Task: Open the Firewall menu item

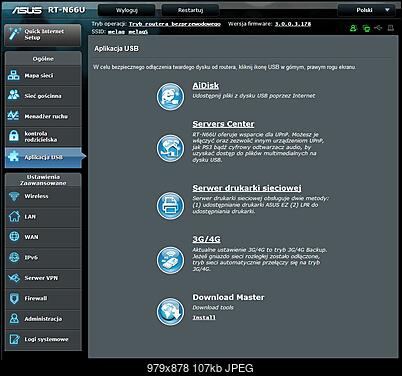Action: 43,298
